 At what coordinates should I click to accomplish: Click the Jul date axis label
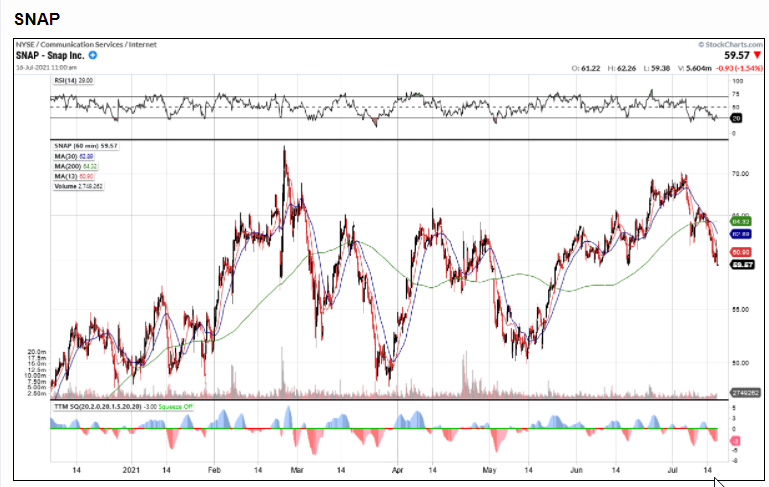672,470
